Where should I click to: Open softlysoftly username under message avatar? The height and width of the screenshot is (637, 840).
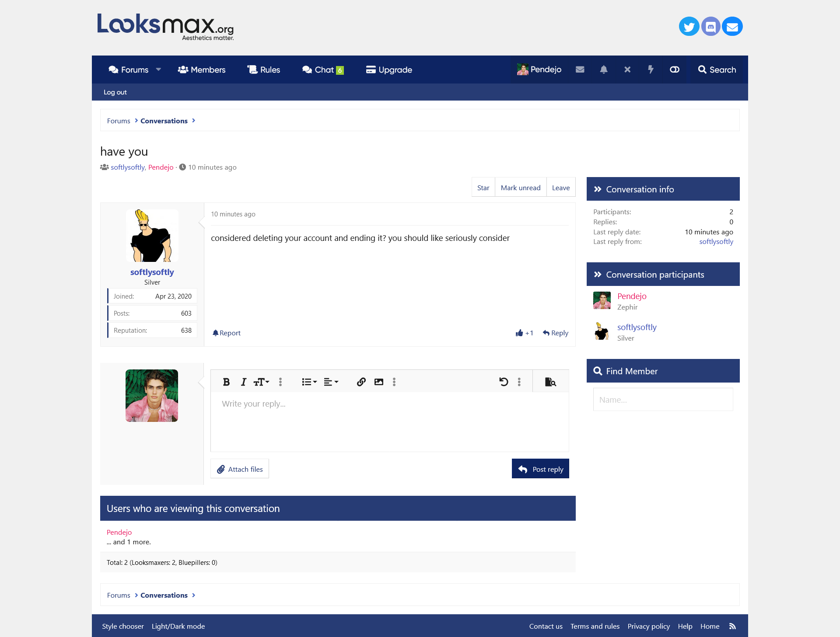[152, 272]
